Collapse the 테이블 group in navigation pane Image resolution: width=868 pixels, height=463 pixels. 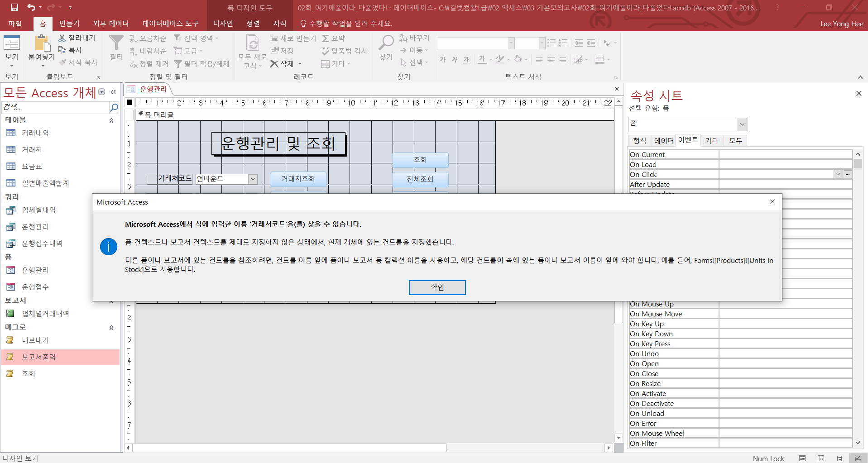111,120
